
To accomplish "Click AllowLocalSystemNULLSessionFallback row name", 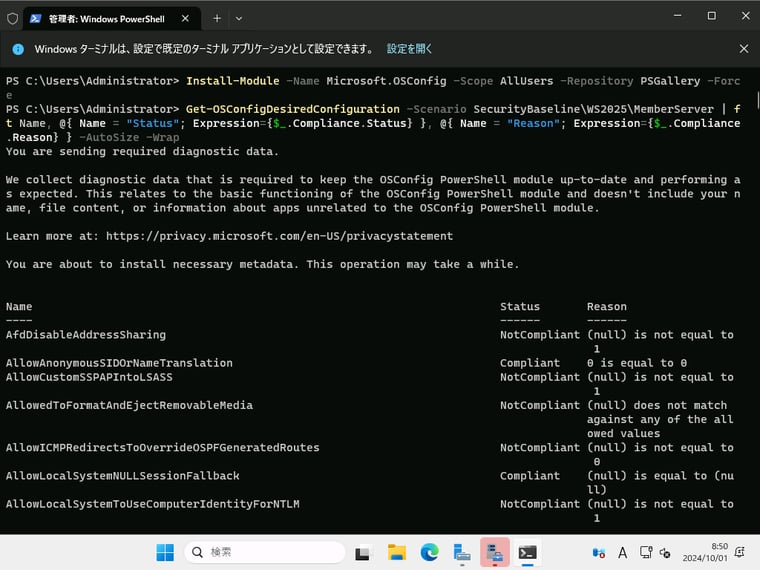I will click(x=123, y=475).
